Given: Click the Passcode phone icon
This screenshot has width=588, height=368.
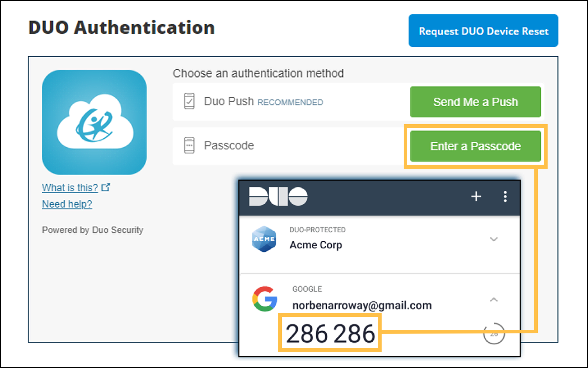Looking at the screenshot, I should click(189, 145).
